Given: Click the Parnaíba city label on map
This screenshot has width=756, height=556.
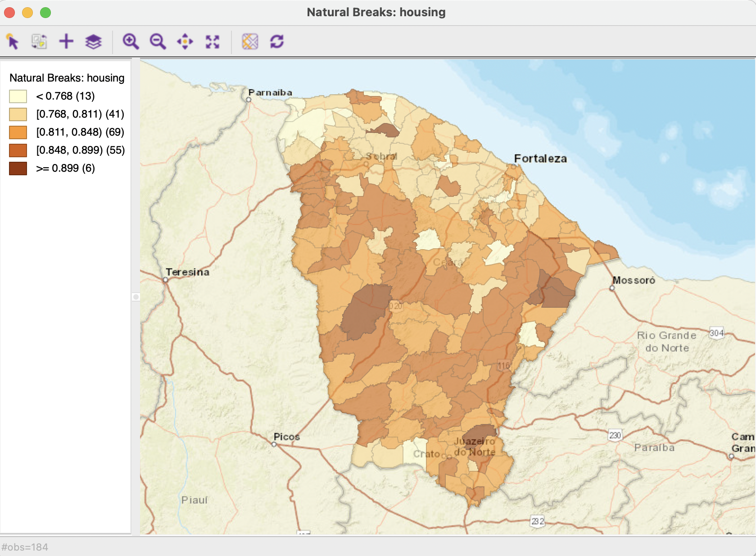Looking at the screenshot, I should [270, 92].
